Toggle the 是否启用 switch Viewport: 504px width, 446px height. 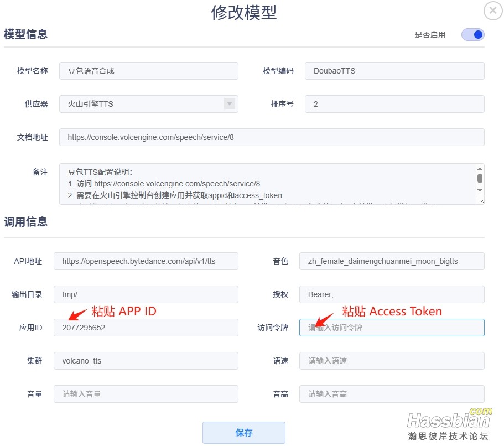(x=472, y=35)
